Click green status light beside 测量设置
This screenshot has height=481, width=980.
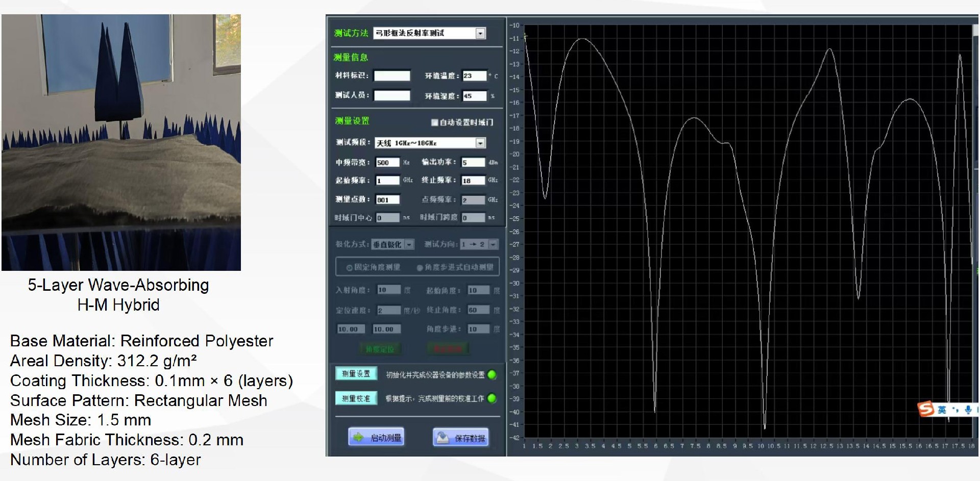click(492, 375)
